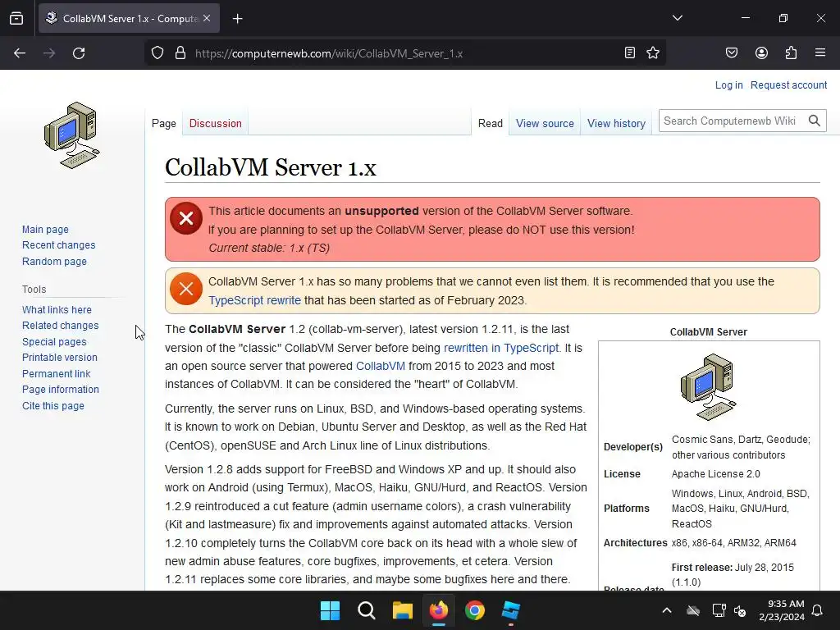840x630 pixels.
Task: Open the network display tray icon
Action: click(719, 610)
